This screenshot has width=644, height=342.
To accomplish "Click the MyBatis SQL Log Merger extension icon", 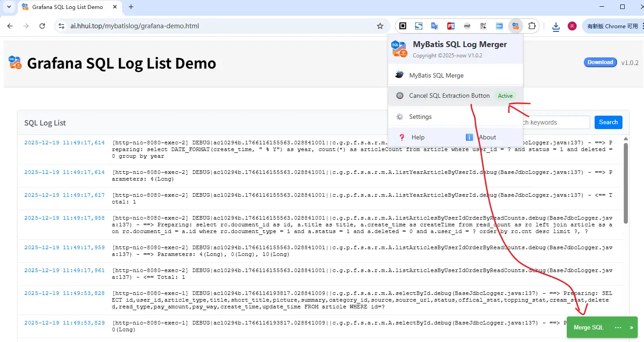I will coord(515,26).
